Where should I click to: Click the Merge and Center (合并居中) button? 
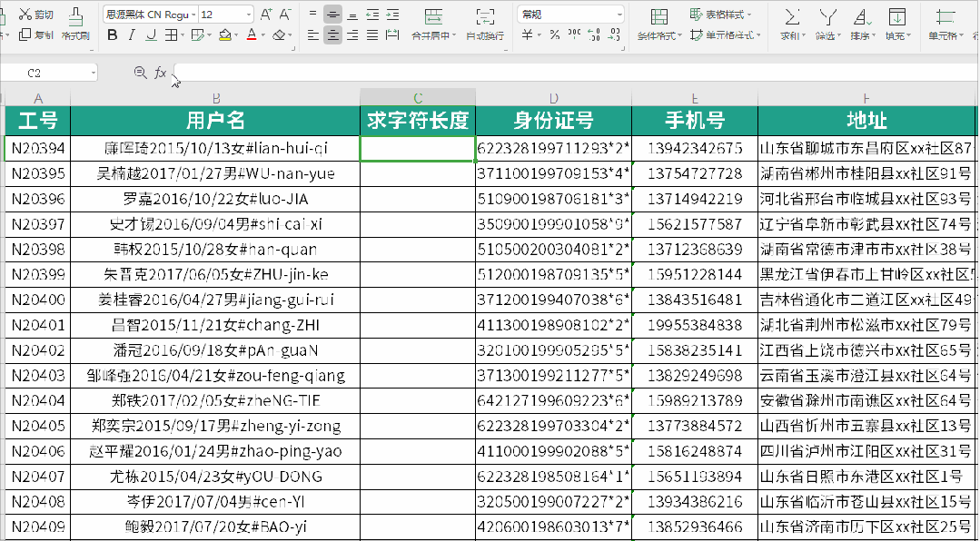[433, 24]
